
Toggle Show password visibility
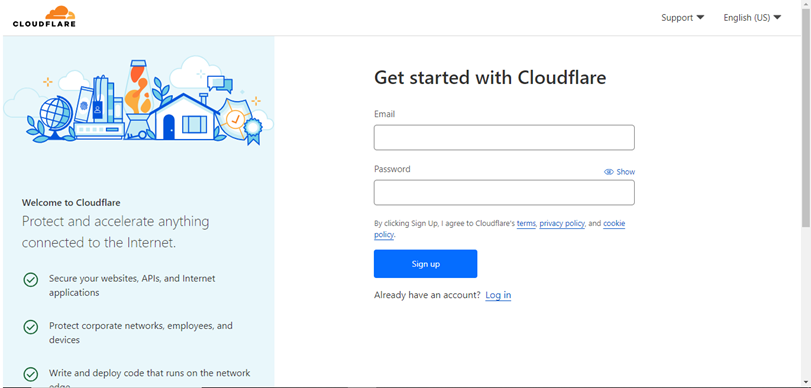click(x=619, y=172)
